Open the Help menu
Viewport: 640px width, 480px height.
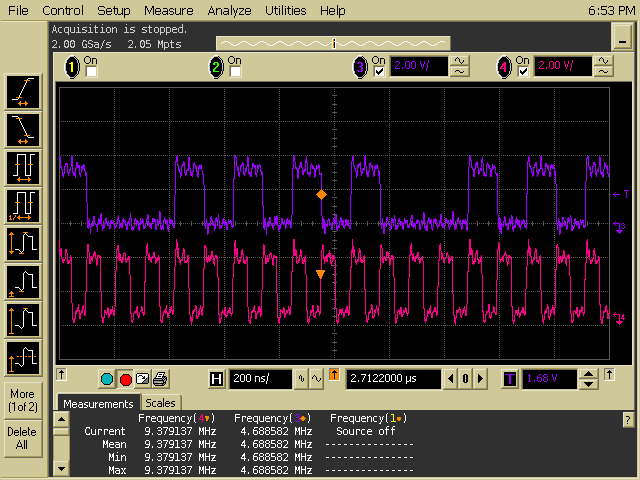pos(333,10)
